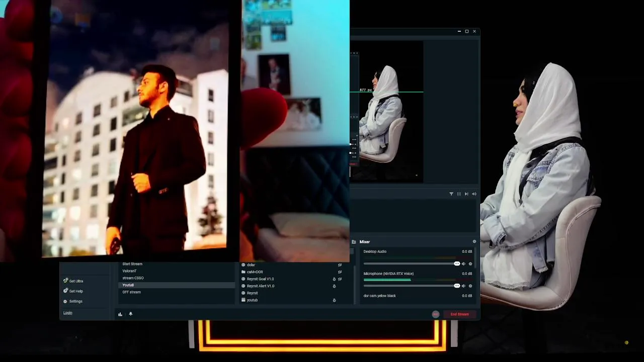
Task: Click the window icon beside youtub
Action: [243, 300]
